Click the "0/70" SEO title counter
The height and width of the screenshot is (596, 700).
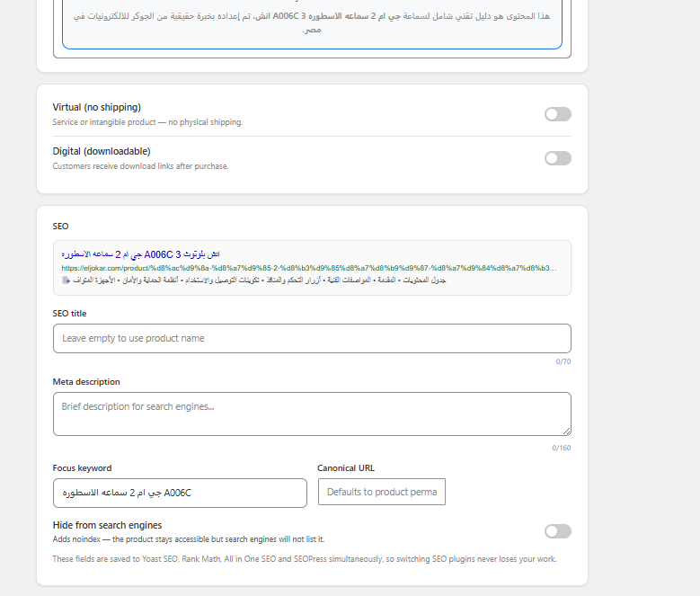click(x=563, y=361)
